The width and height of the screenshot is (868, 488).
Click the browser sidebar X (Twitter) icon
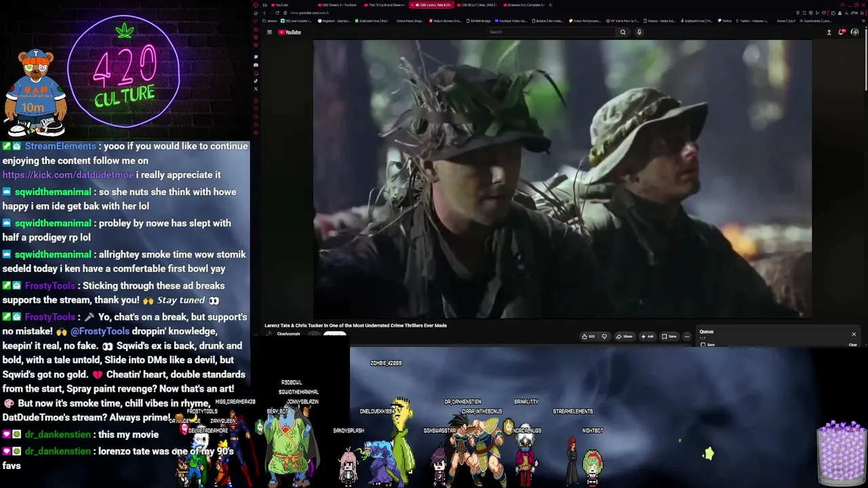pos(256,89)
